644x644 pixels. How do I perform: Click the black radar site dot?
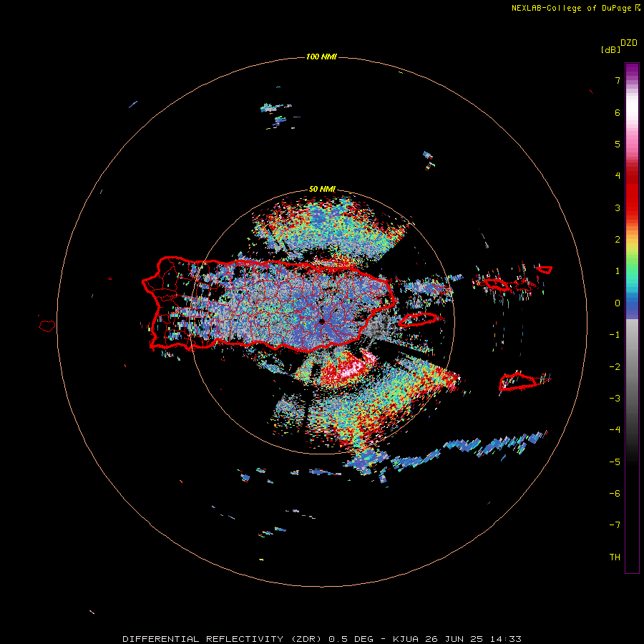pyautogui.click(x=321, y=321)
